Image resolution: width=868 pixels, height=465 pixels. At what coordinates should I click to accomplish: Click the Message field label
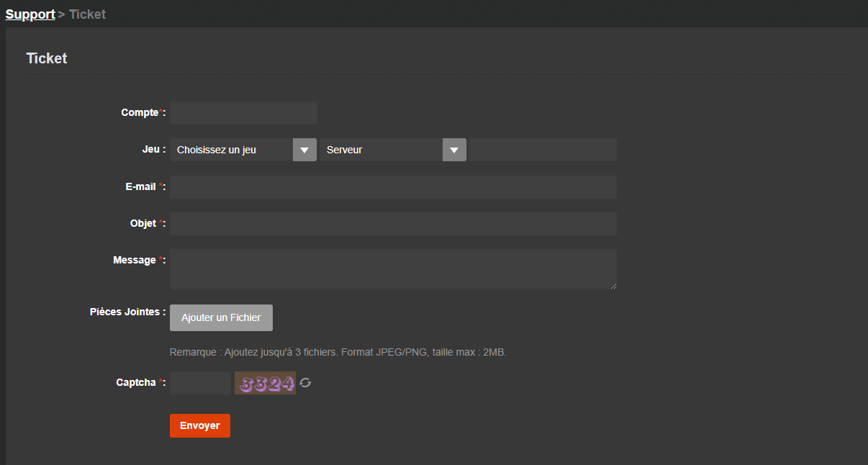click(x=135, y=261)
